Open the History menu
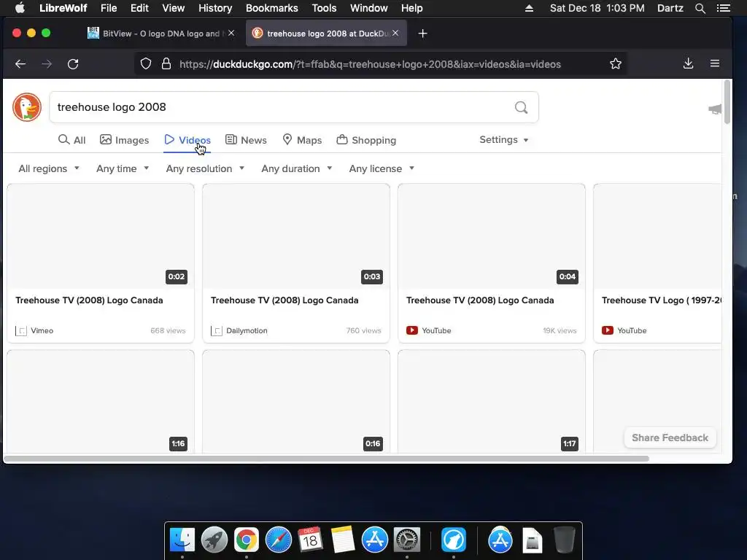The width and height of the screenshot is (747, 560). click(x=215, y=8)
